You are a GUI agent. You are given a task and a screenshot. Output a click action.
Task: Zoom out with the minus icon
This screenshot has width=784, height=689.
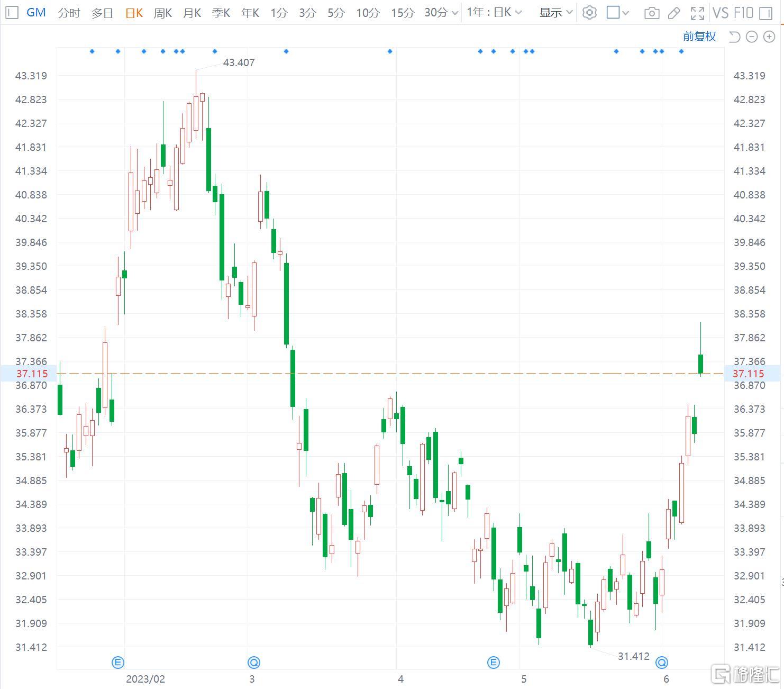click(752, 37)
